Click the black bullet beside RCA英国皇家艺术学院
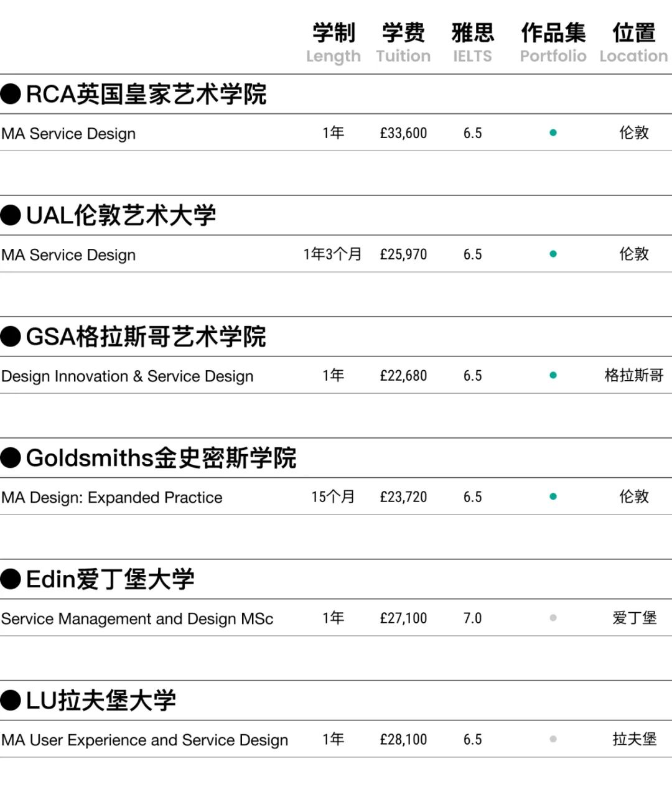 tap(11, 94)
